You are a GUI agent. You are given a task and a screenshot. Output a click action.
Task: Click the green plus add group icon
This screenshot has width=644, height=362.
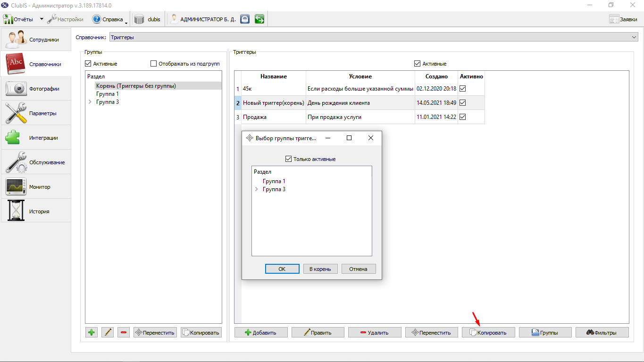(92, 332)
